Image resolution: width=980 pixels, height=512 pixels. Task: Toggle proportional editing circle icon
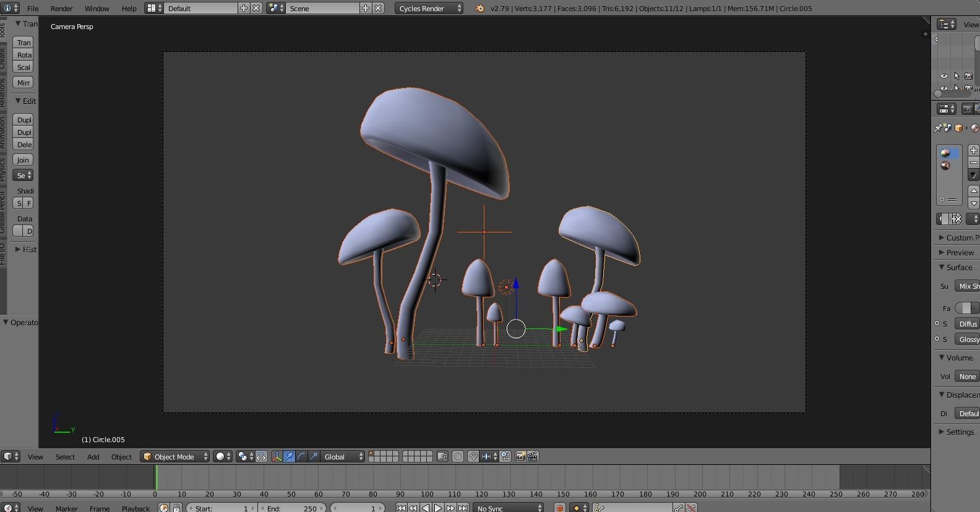pyautogui.click(x=458, y=456)
